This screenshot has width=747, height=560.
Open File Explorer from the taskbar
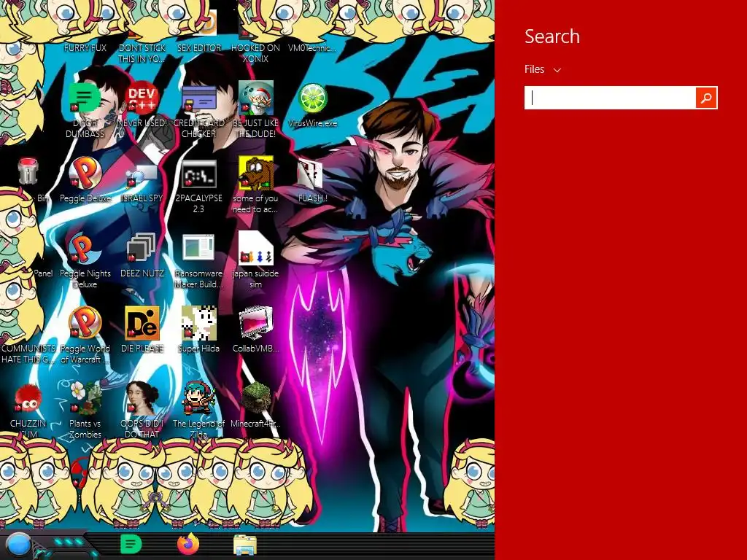(245, 545)
